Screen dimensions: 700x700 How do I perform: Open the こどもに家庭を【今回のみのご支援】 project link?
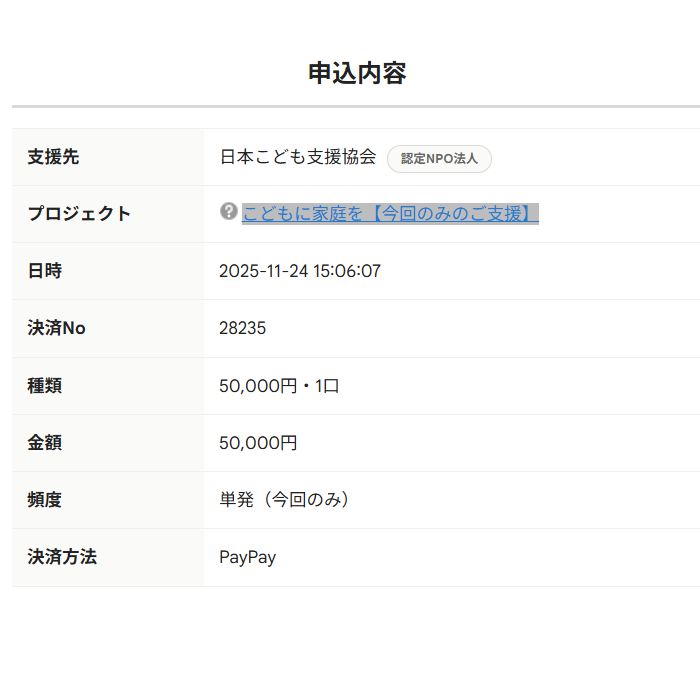[x=390, y=214]
